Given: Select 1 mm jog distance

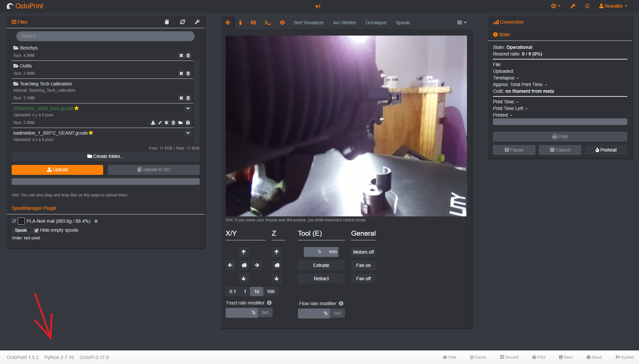Looking at the screenshot, I should [245, 292].
